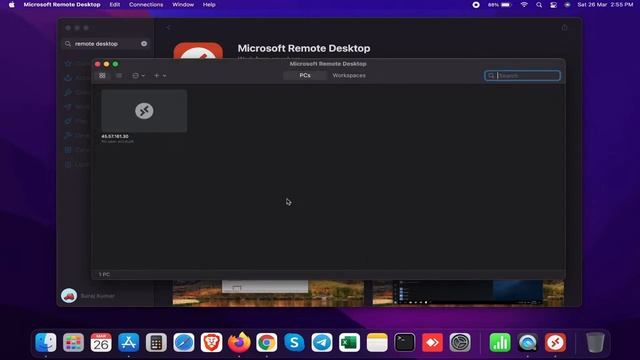This screenshot has height=360, width=640.
Task: Open the Apple menu
Action: [x=11, y=4]
